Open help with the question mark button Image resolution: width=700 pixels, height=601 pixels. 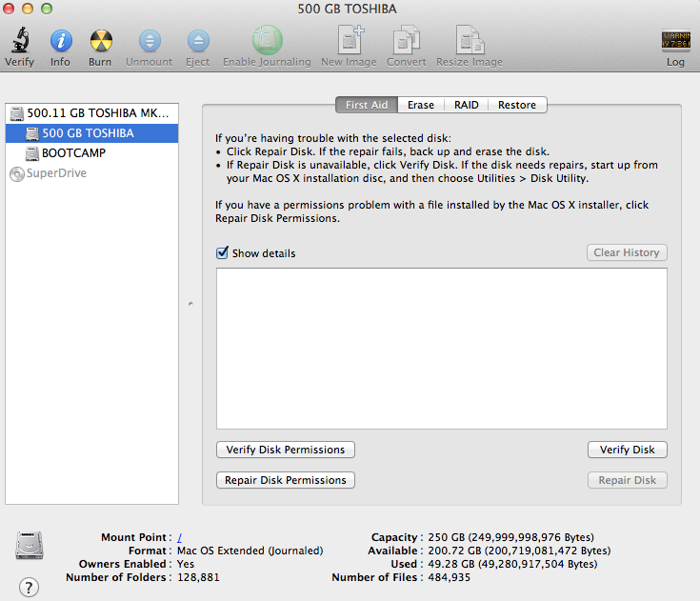(29, 587)
